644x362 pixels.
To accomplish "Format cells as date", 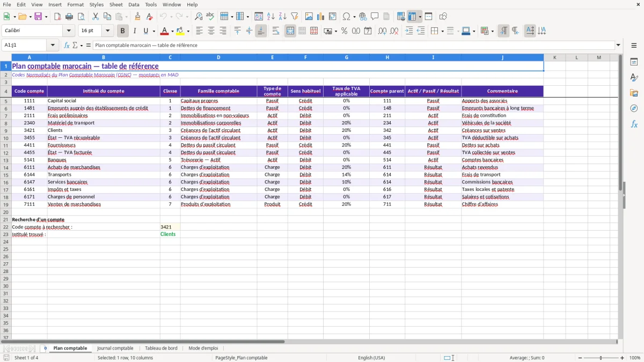I will pyautogui.click(x=368, y=31).
